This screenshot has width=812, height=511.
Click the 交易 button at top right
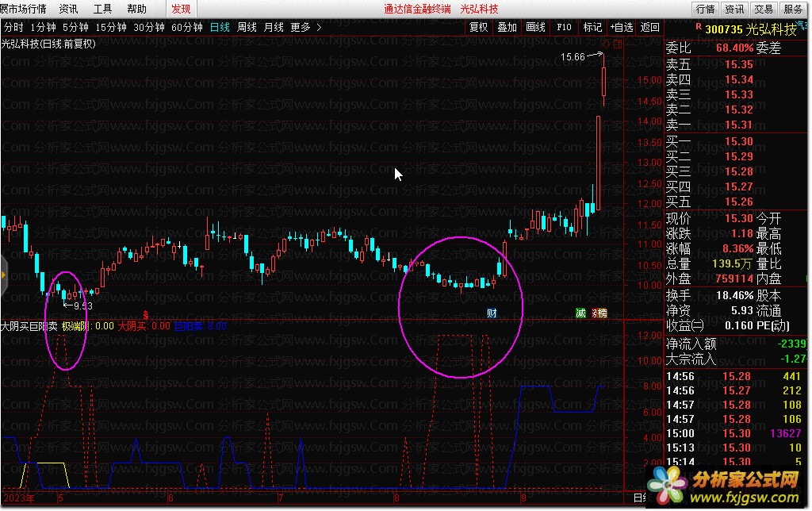point(764,9)
